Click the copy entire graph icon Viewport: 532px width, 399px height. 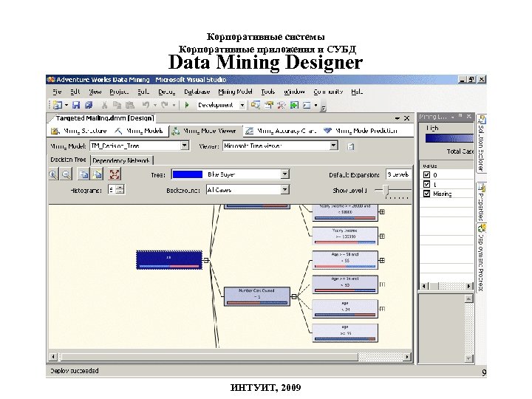pyautogui.click(x=98, y=174)
